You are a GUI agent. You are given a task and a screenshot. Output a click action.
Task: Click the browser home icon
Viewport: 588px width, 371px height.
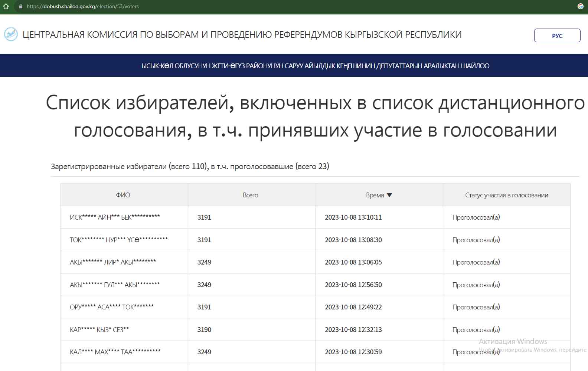tap(6, 6)
